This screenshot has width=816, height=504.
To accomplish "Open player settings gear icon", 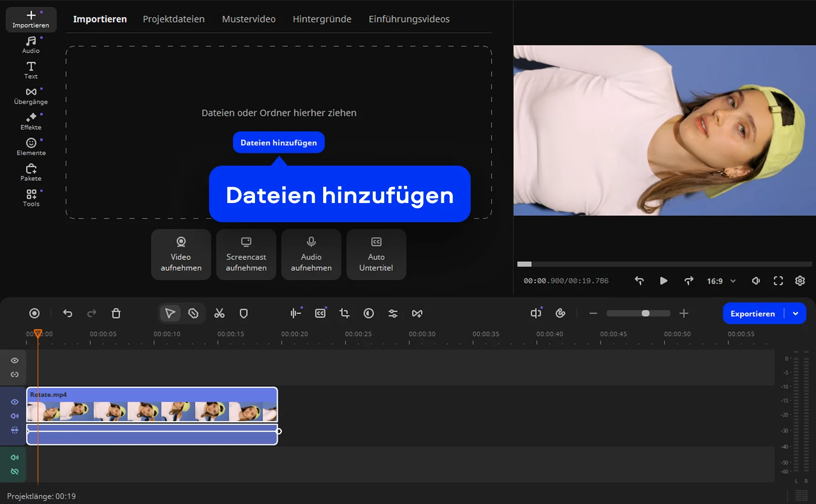I will click(800, 281).
